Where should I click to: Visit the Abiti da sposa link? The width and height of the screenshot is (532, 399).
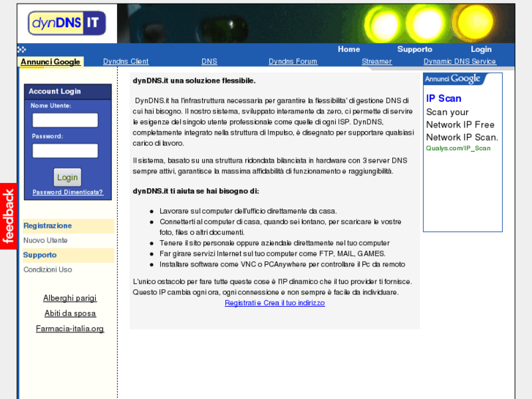pyautogui.click(x=70, y=313)
